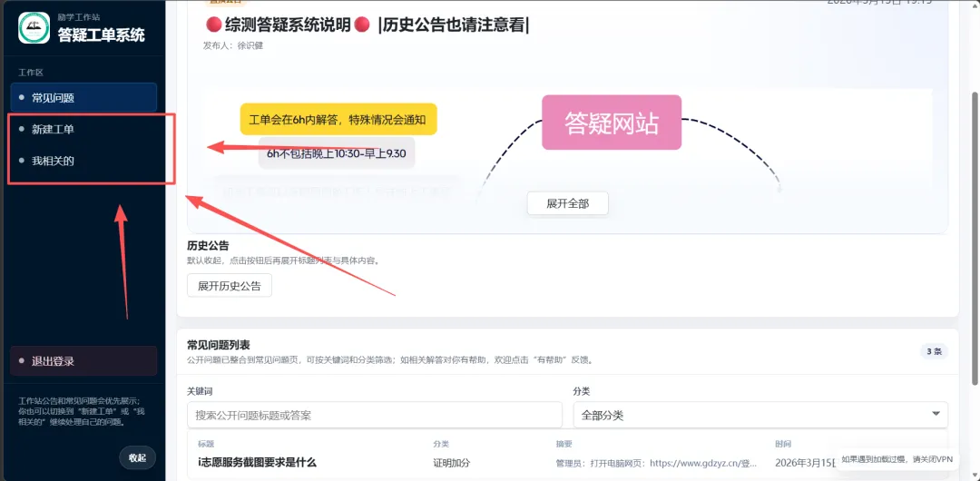Open the 新建工单 sidebar item
The width and height of the screenshot is (980, 481).
83,130
